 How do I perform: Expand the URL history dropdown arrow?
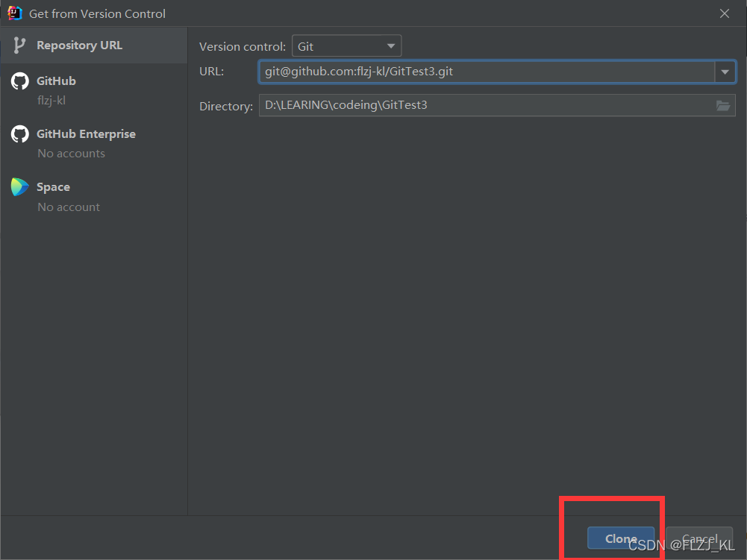725,72
